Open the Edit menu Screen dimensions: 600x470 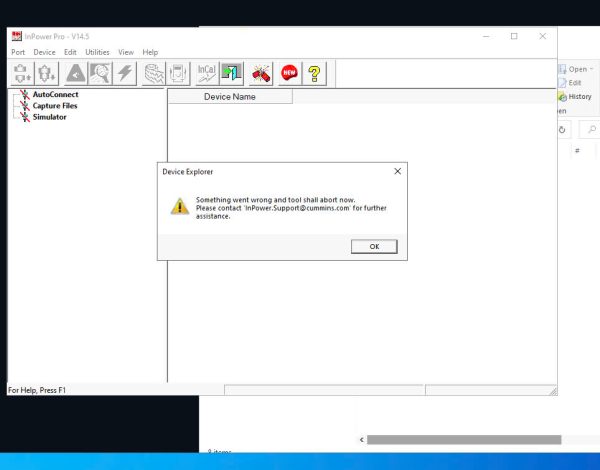pos(70,52)
